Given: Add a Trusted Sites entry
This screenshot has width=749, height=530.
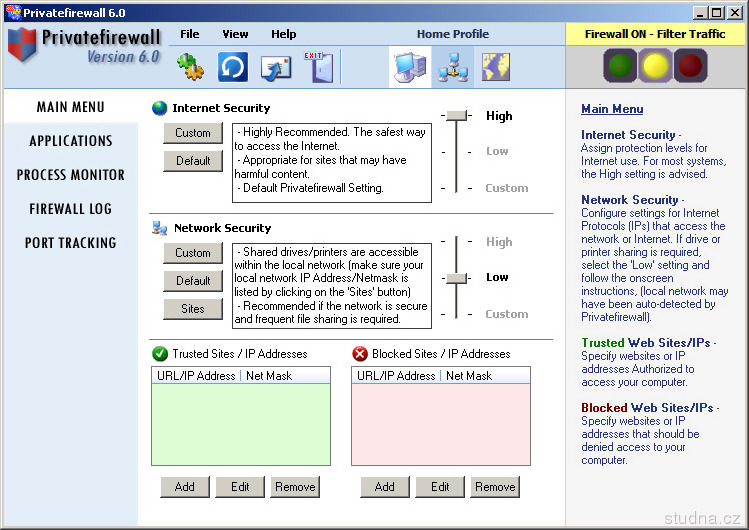Looking at the screenshot, I should pyautogui.click(x=185, y=487).
